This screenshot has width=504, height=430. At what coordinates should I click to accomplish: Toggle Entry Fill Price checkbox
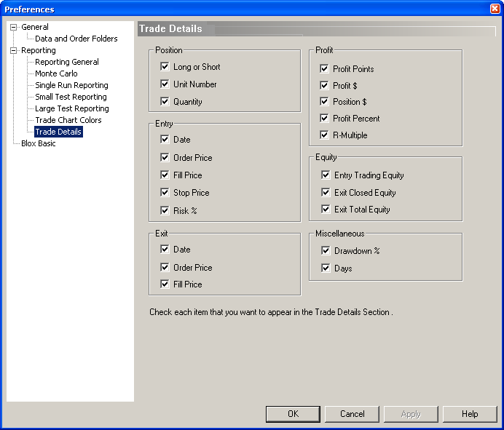point(165,175)
